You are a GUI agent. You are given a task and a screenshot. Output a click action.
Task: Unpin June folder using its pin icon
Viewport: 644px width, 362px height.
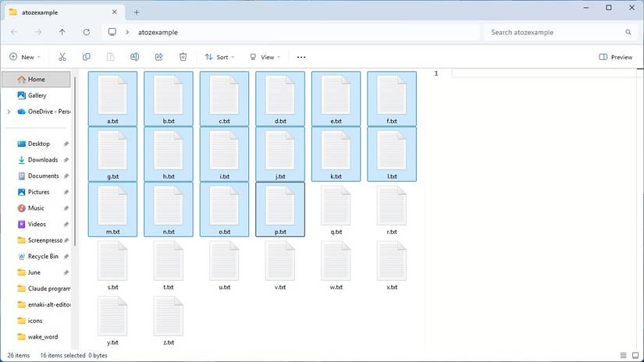[x=66, y=272]
